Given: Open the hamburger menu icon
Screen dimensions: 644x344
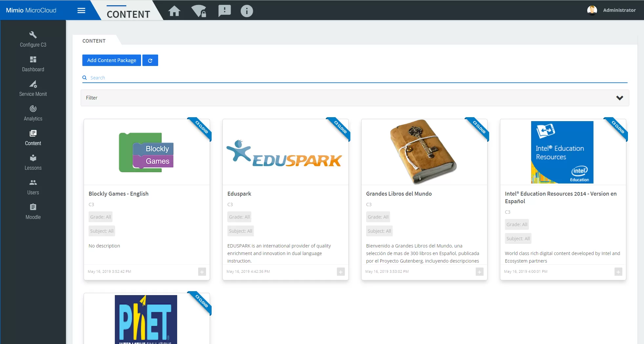Looking at the screenshot, I should click(x=81, y=11).
